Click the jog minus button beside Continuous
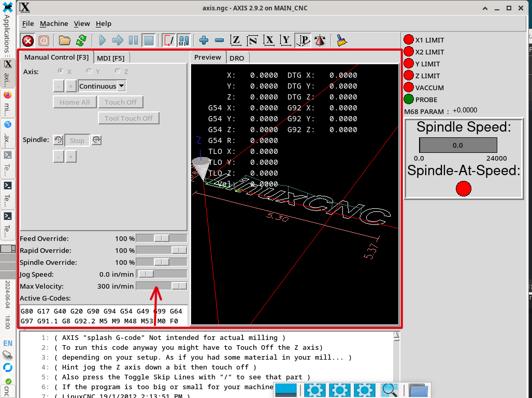Viewport: 532px width, 398px height. (x=59, y=86)
